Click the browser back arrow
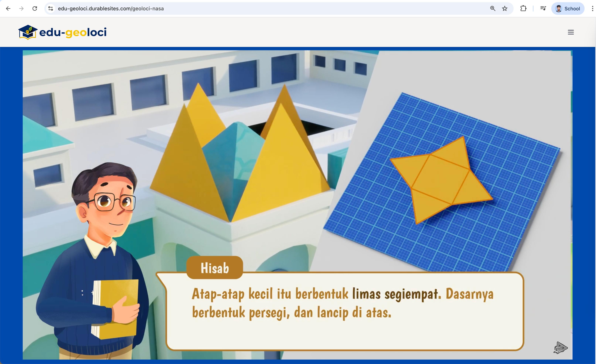The width and height of the screenshot is (596, 364). coord(8,9)
